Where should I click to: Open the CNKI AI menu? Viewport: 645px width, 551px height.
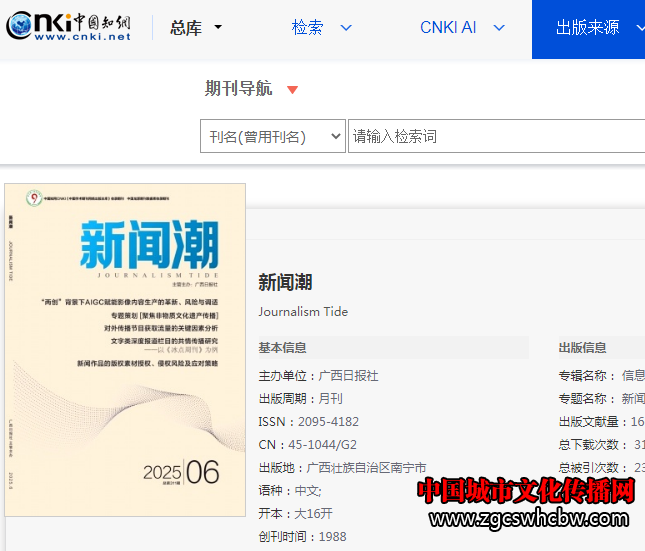[447, 28]
